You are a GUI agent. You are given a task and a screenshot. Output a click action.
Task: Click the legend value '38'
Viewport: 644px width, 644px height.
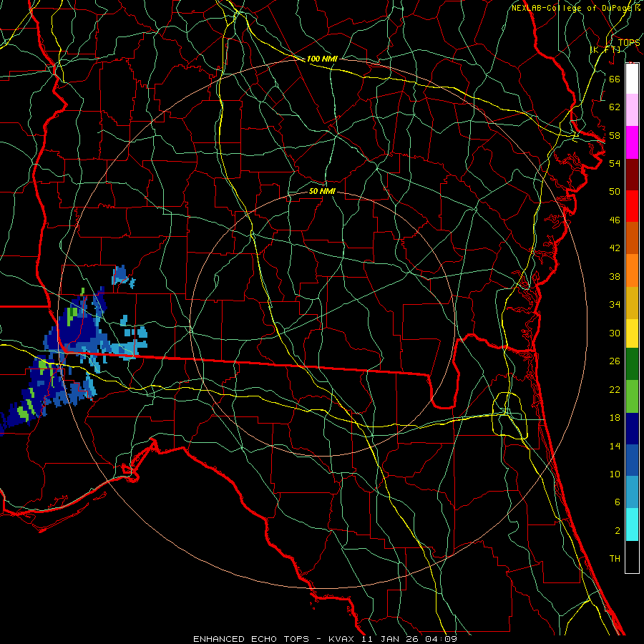pyautogui.click(x=615, y=276)
